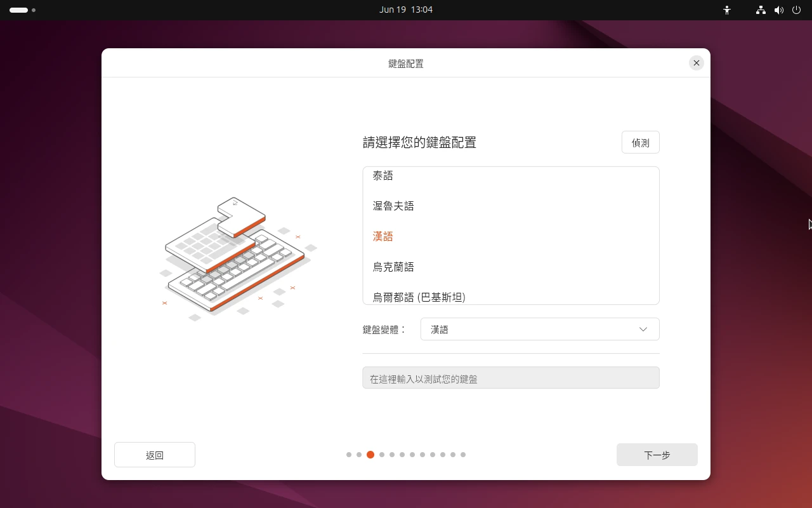Click the wired network status icon
The image size is (812, 508).
[x=761, y=10]
